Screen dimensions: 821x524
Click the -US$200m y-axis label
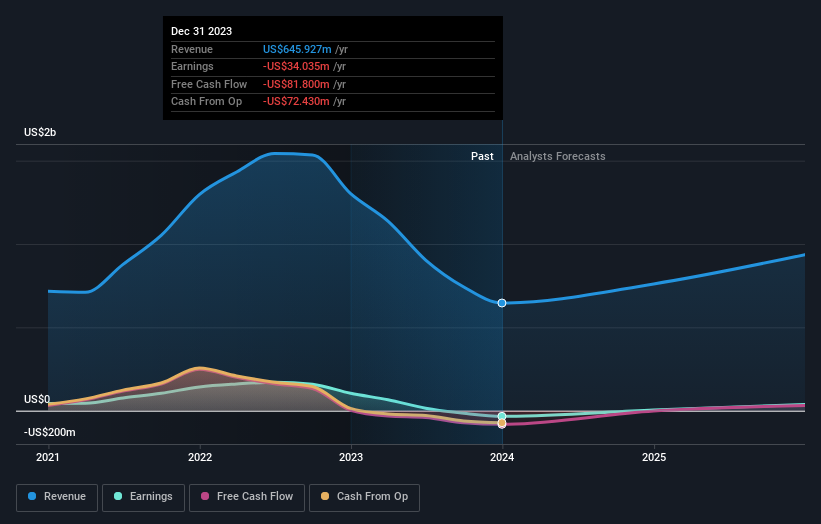(50, 432)
